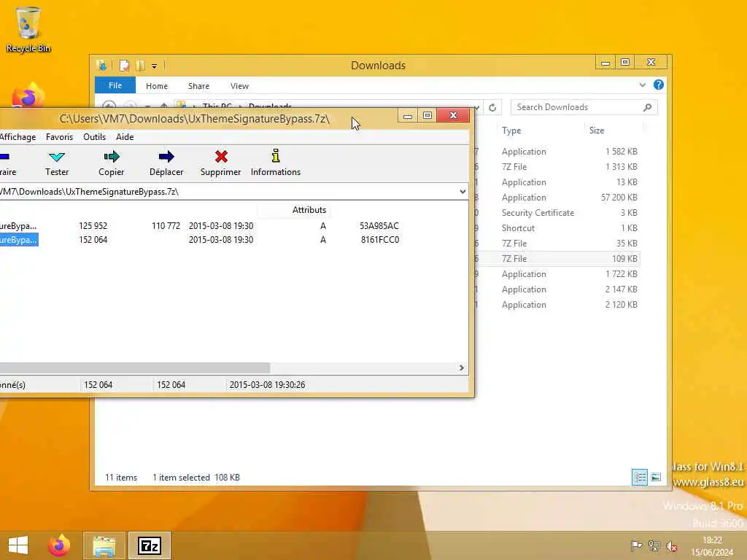Click the search magnifier icon in Downloads

point(648,107)
